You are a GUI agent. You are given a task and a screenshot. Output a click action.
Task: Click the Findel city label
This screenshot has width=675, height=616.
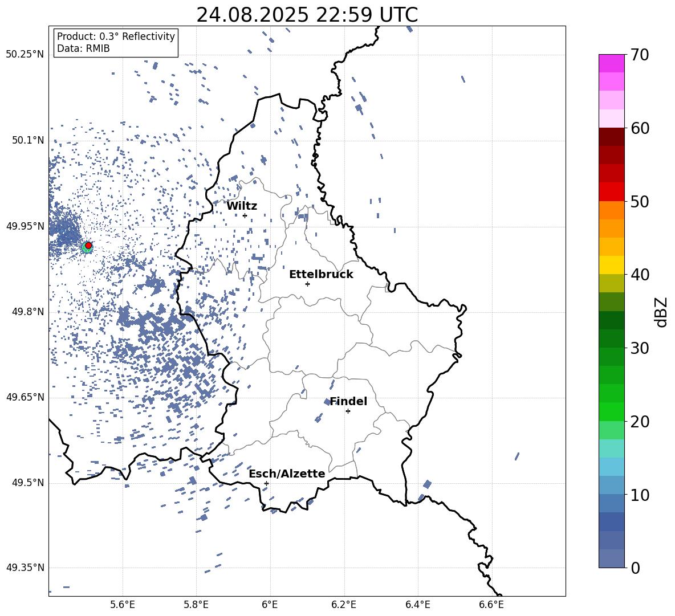tap(348, 401)
